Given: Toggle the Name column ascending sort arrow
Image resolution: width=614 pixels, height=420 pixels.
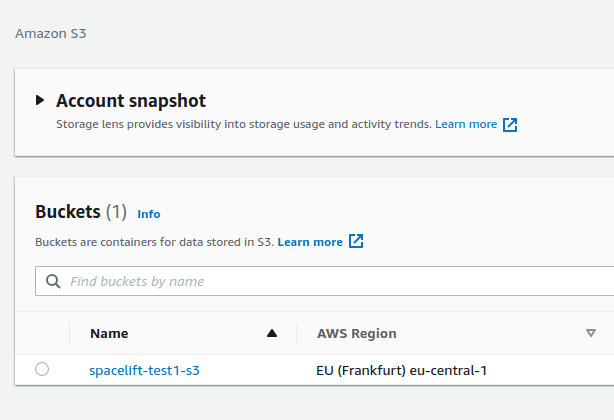Looking at the screenshot, I should tap(272, 334).
